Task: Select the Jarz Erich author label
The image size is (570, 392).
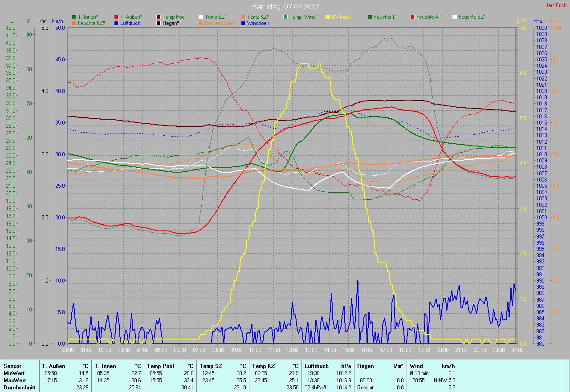Action: (556, 5)
